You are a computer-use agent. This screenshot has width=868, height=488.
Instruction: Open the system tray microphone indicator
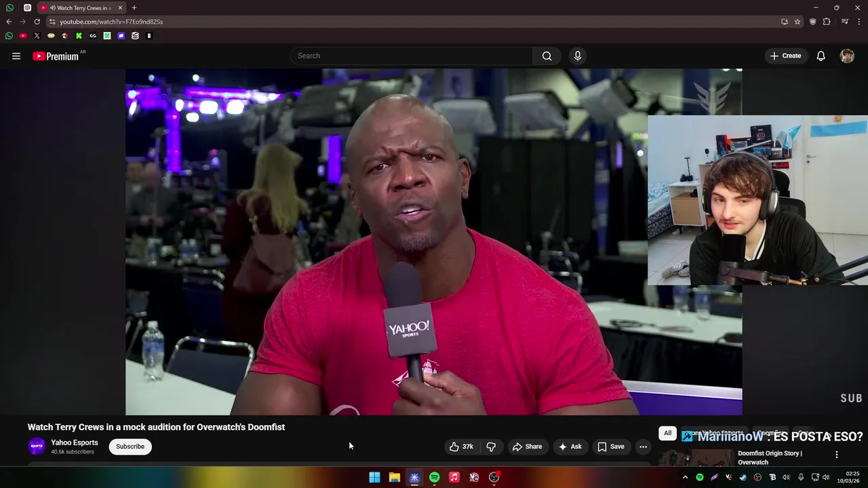point(801,477)
